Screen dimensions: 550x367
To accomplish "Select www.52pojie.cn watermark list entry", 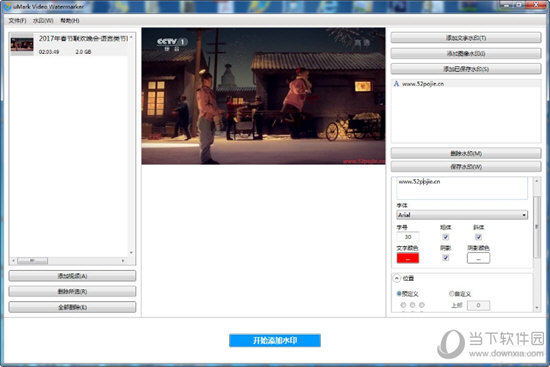I will coord(466,84).
